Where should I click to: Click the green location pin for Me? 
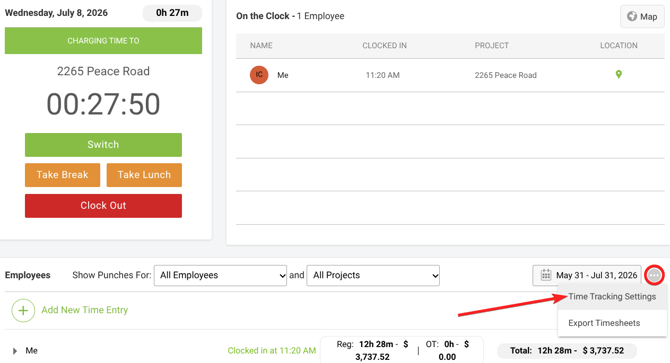[618, 75]
